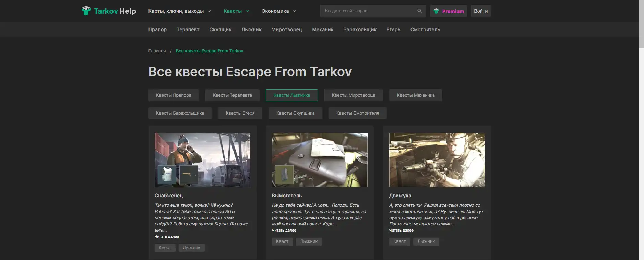Viewport: 644px width, 260px height.
Task: Click the page's vertical scrollbar thumb
Action: pyautogui.click(x=641, y=24)
